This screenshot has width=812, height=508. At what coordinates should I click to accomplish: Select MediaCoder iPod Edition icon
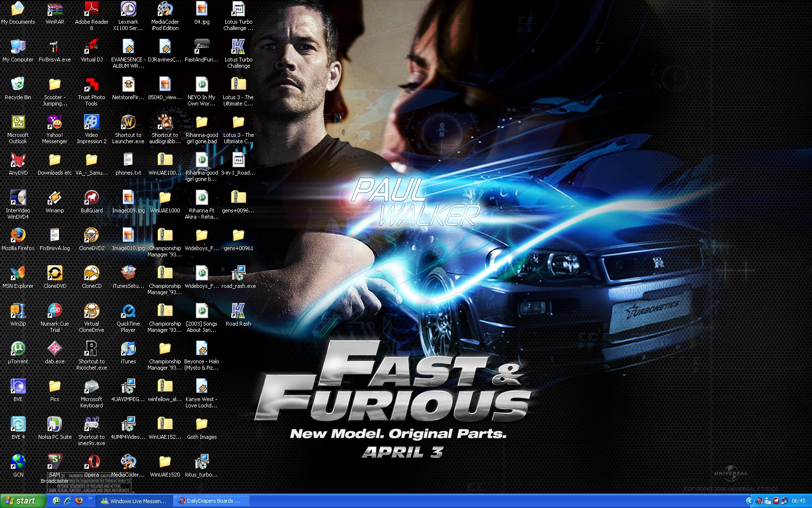[x=165, y=16]
